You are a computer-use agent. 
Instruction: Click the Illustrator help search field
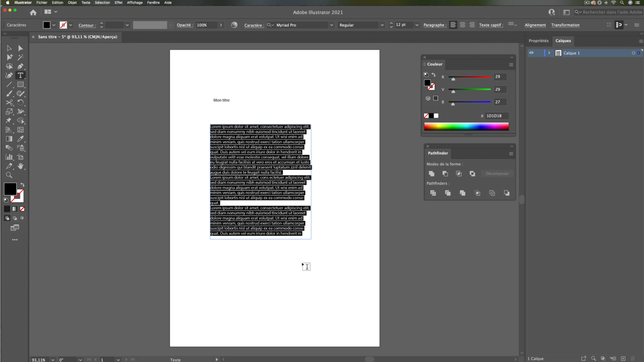click(x=609, y=12)
